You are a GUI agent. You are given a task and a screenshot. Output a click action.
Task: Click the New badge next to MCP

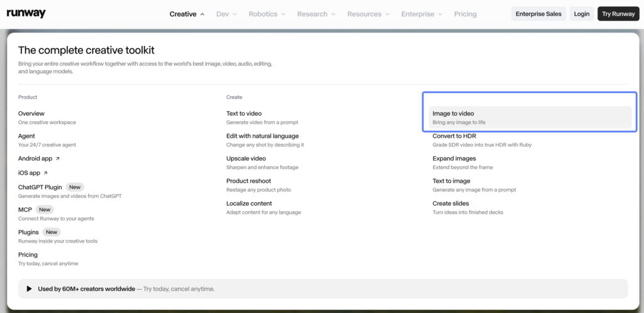pyautogui.click(x=45, y=210)
